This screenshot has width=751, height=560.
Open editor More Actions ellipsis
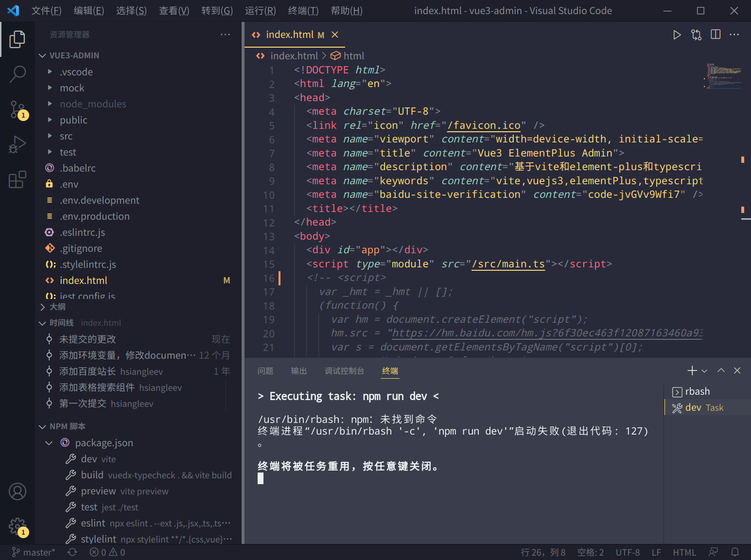tap(734, 35)
